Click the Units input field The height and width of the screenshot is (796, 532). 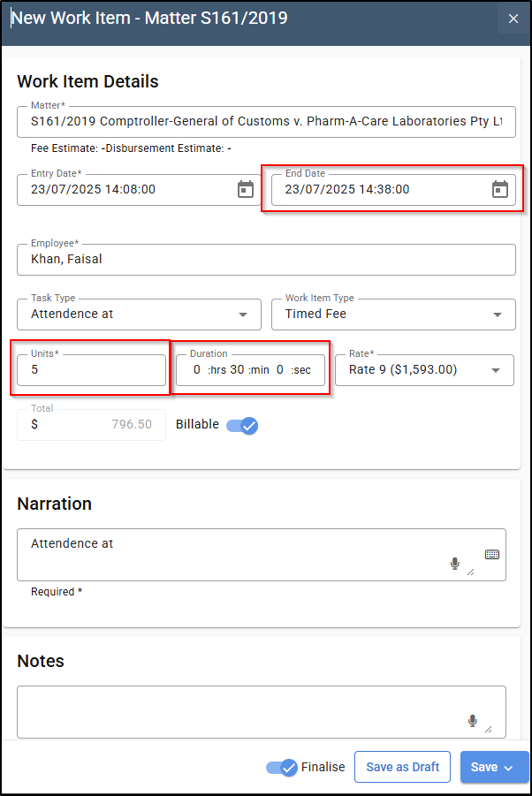(91, 370)
